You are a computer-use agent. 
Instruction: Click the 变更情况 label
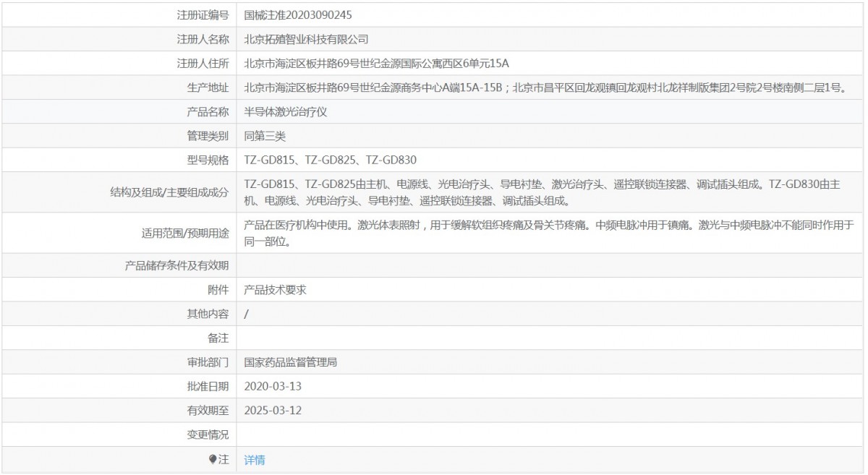(x=208, y=435)
